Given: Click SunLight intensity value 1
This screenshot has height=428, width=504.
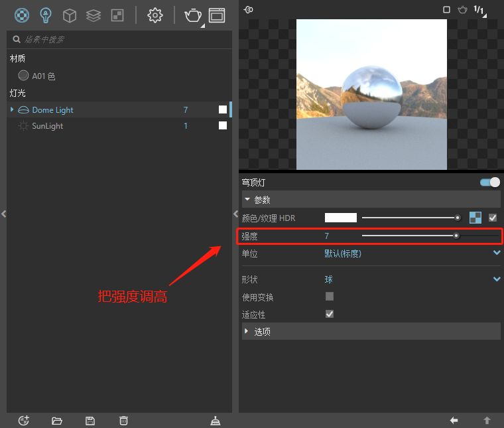Looking at the screenshot, I should (x=186, y=125).
